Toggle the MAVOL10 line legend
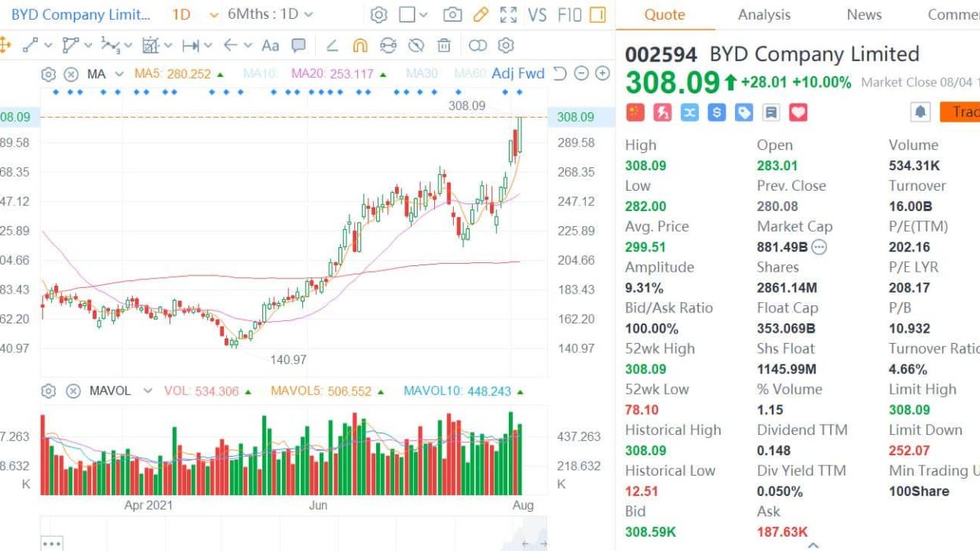The image size is (980, 551). pyautogui.click(x=463, y=391)
